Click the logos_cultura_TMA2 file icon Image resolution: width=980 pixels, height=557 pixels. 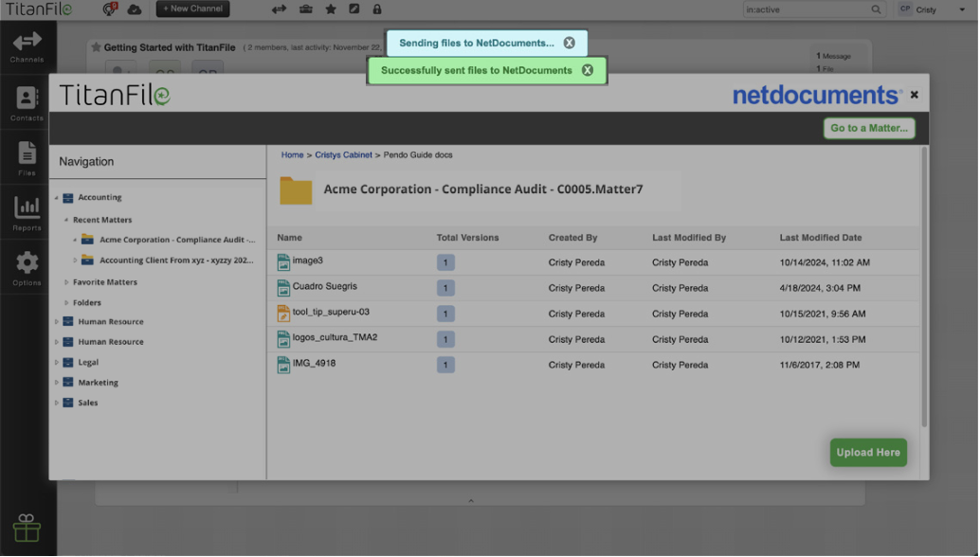(283, 339)
